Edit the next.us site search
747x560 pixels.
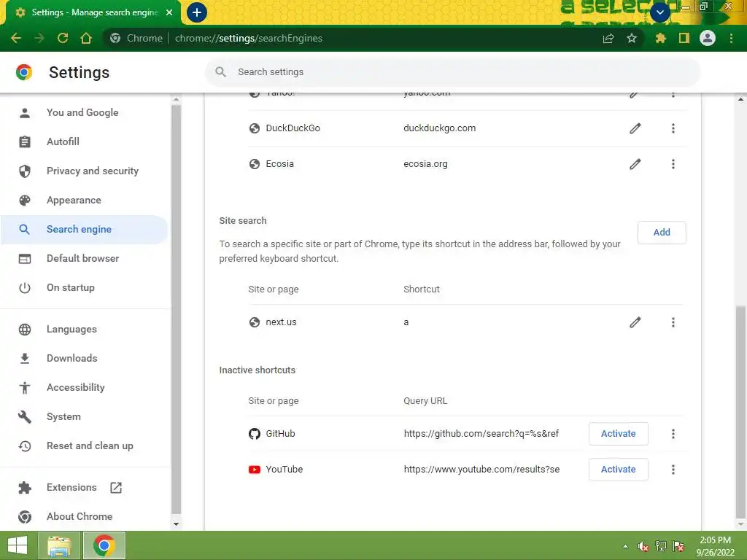pos(635,322)
